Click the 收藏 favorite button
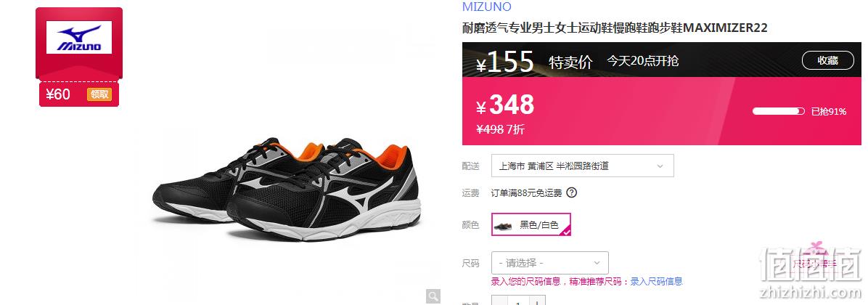 [827, 60]
